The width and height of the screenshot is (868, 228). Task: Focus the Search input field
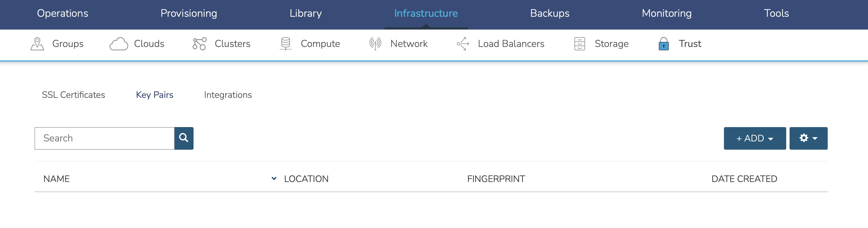pyautogui.click(x=104, y=138)
